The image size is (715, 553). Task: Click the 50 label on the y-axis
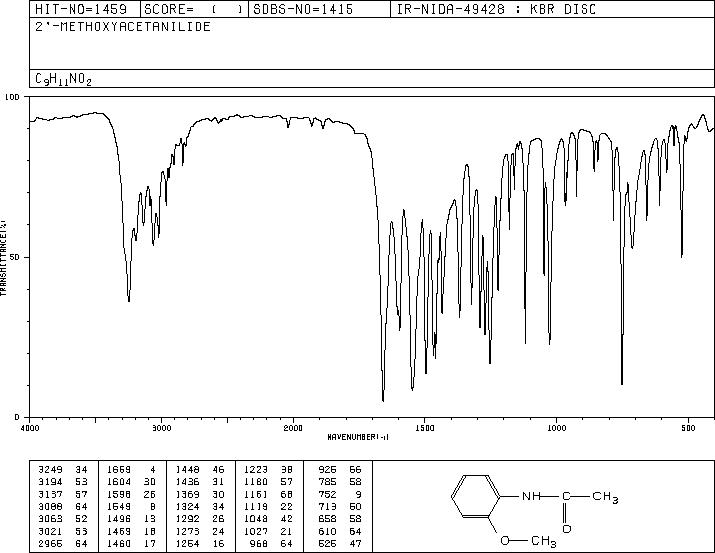click(x=13, y=257)
